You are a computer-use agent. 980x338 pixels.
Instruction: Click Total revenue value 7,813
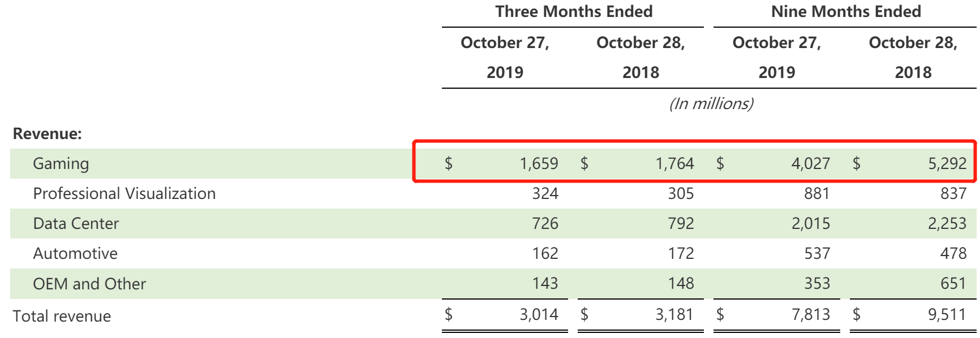(x=810, y=314)
